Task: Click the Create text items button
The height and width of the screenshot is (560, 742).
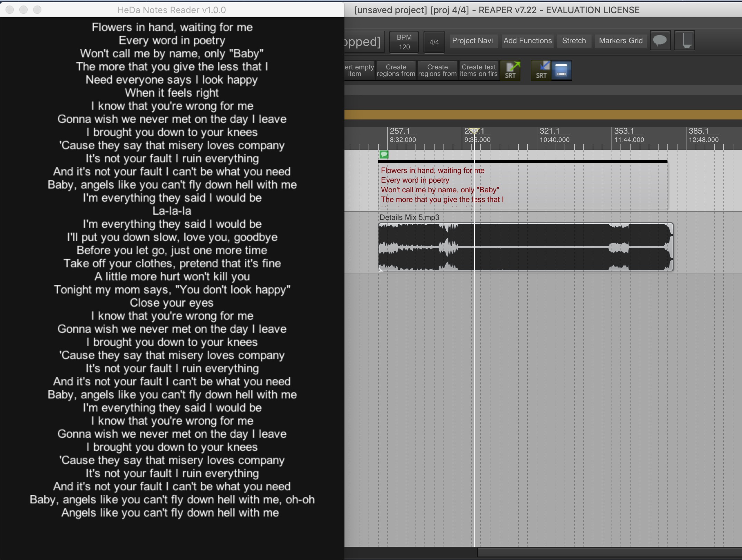Action: [x=479, y=70]
